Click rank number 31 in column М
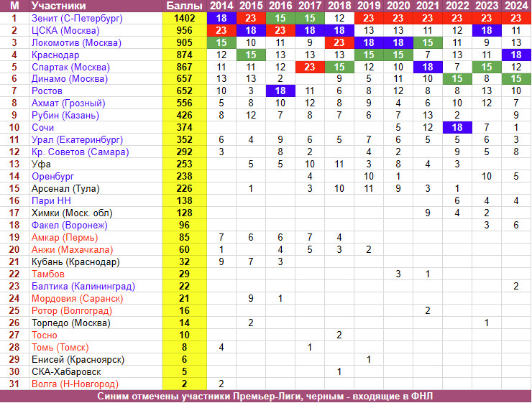The height and width of the screenshot is (403, 532). [14, 384]
